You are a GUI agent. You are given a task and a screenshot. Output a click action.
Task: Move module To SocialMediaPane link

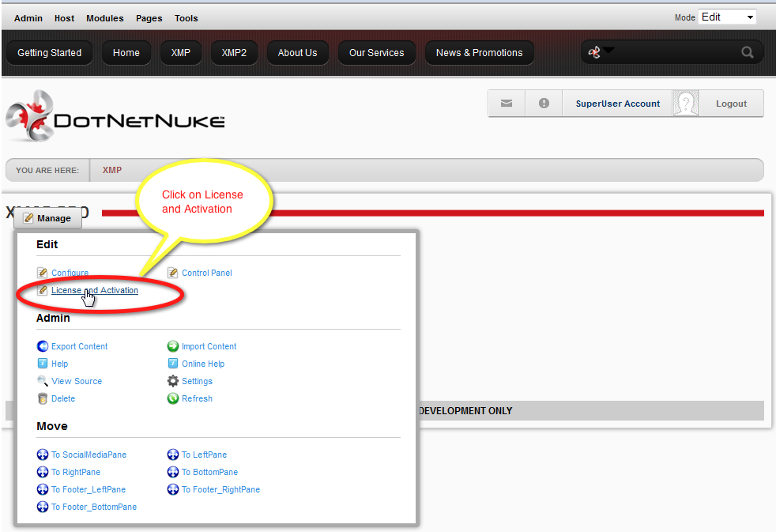(x=89, y=455)
